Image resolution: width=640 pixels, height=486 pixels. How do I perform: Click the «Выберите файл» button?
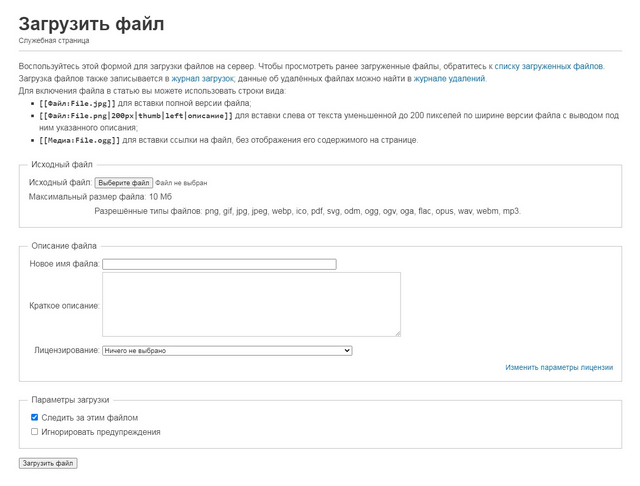point(124,183)
